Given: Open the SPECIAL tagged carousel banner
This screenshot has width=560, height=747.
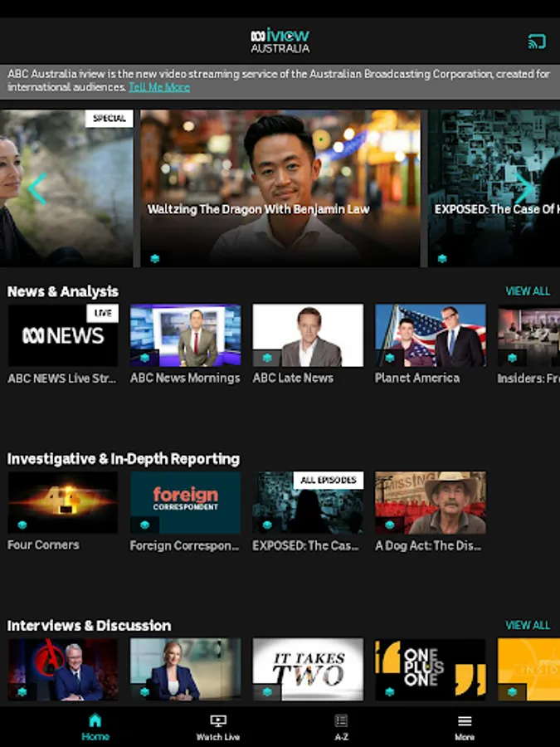Looking at the screenshot, I should [x=66, y=188].
